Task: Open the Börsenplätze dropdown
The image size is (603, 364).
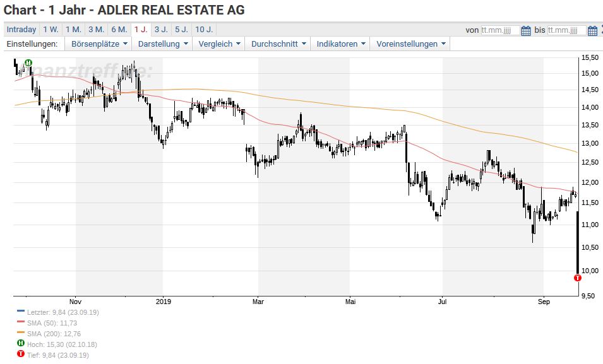Action: [99, 44]
